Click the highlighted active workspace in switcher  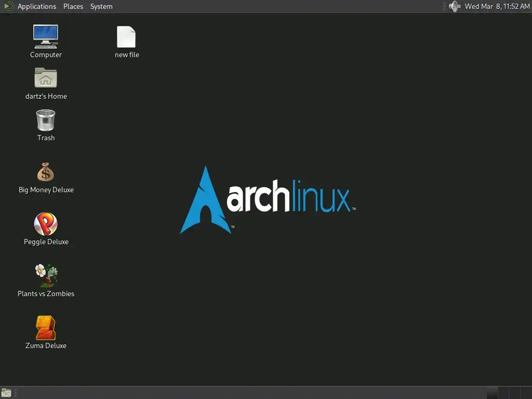tap(493, 393)
